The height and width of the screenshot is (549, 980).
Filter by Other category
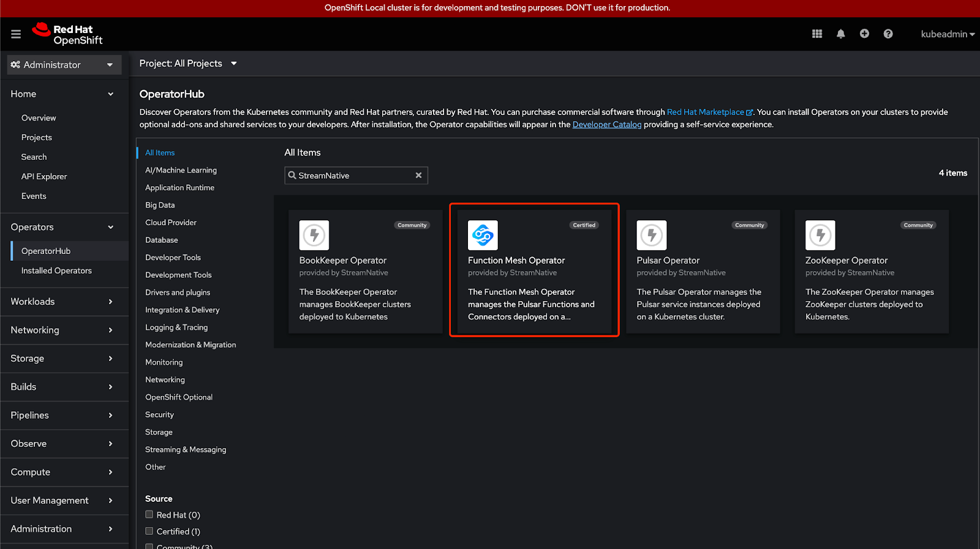tap(156, 467)
